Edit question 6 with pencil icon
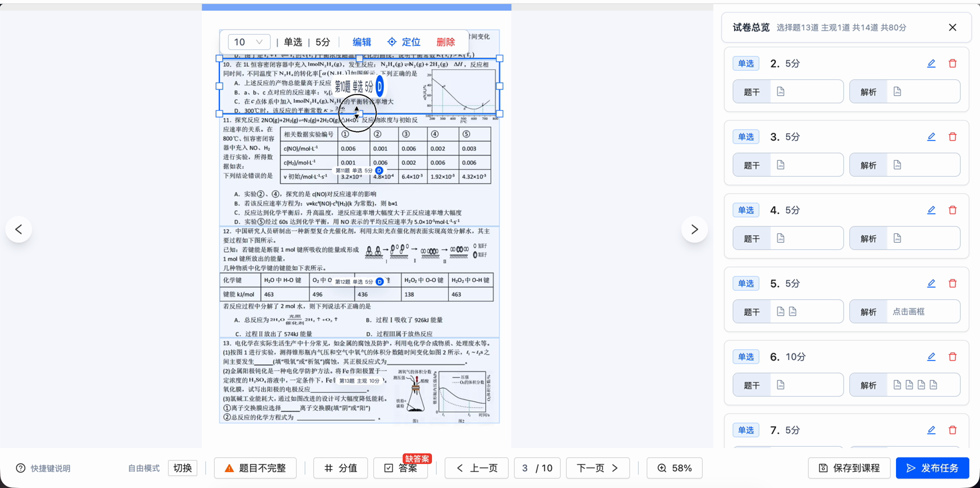The width and height of the screenshot is (980, 488). point(931,357)
